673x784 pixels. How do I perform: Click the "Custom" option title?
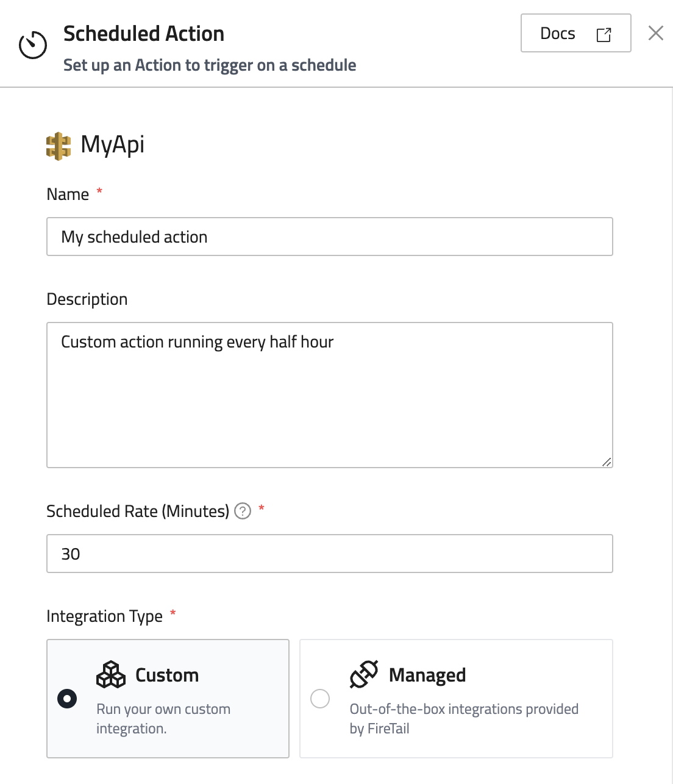click(x=167, y=675)
